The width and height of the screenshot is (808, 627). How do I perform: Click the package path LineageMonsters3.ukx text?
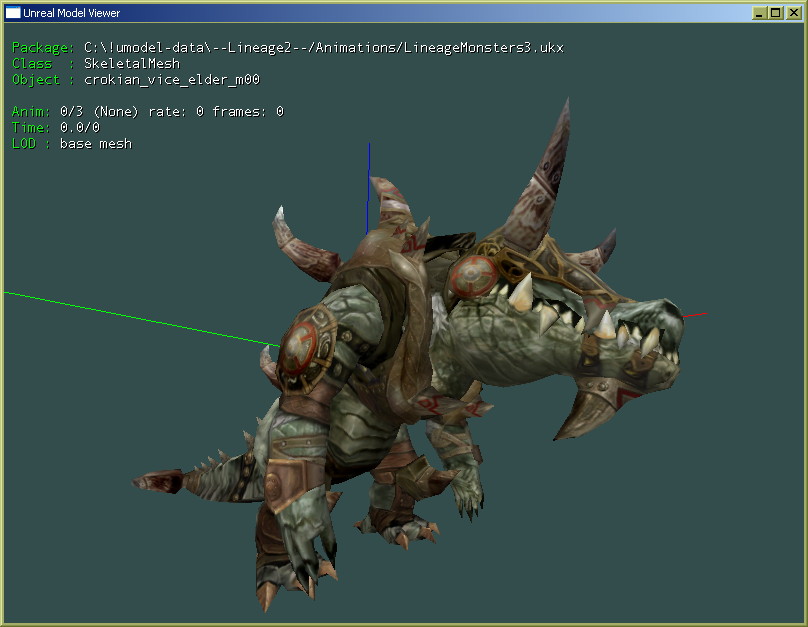coord(324,48)
